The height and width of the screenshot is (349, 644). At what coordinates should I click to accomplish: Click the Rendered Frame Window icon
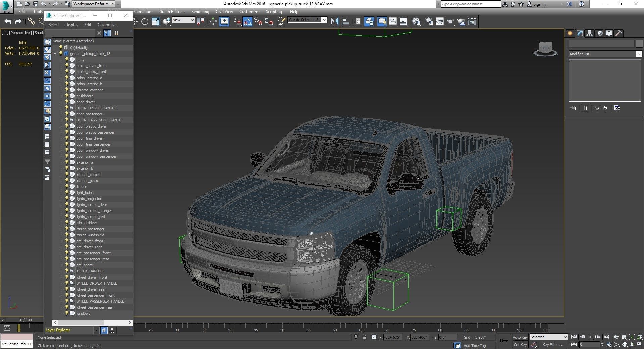pyautogui.click(x=440, y=22)
